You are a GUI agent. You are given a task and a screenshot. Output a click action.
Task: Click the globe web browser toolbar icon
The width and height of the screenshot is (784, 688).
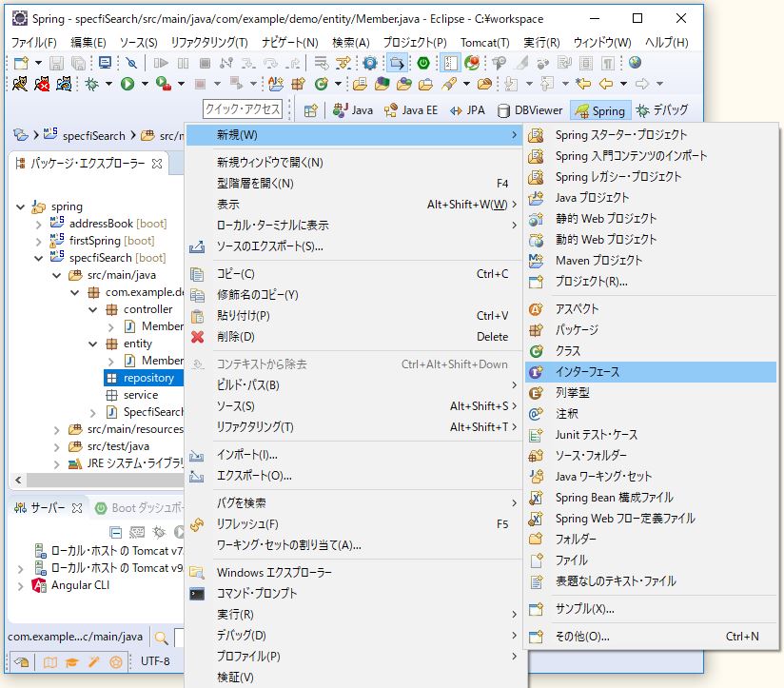tap(635, 63)
